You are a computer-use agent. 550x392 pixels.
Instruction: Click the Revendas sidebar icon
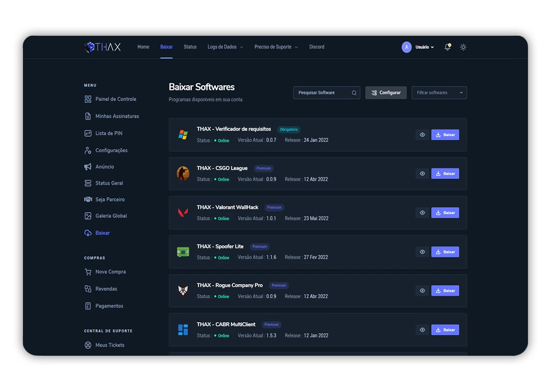click(88, 289)
